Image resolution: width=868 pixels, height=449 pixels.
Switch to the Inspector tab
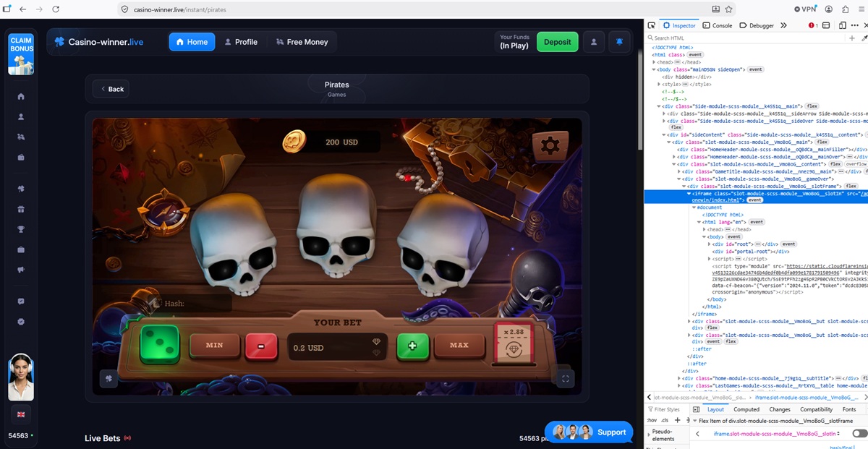tap(679, 25)
